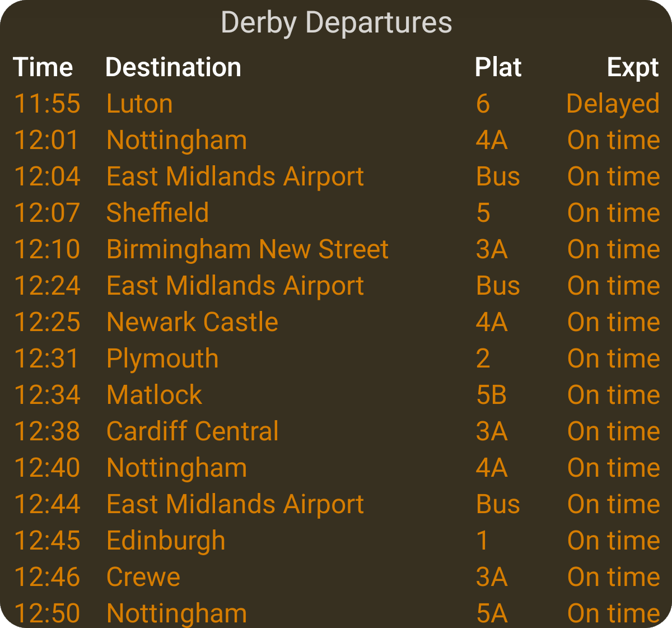
Task: Click platform 5B for Matlock
Action: point(491,396)
